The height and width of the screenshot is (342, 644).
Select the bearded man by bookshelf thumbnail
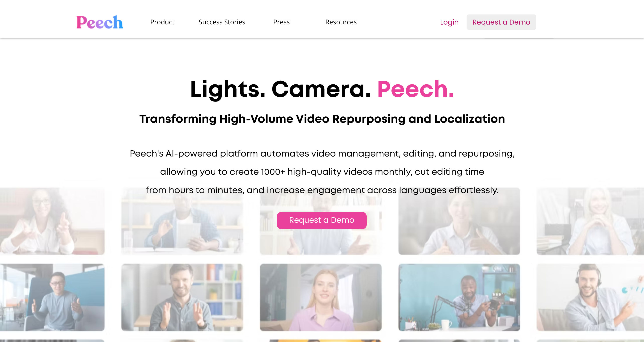(182, 297)
